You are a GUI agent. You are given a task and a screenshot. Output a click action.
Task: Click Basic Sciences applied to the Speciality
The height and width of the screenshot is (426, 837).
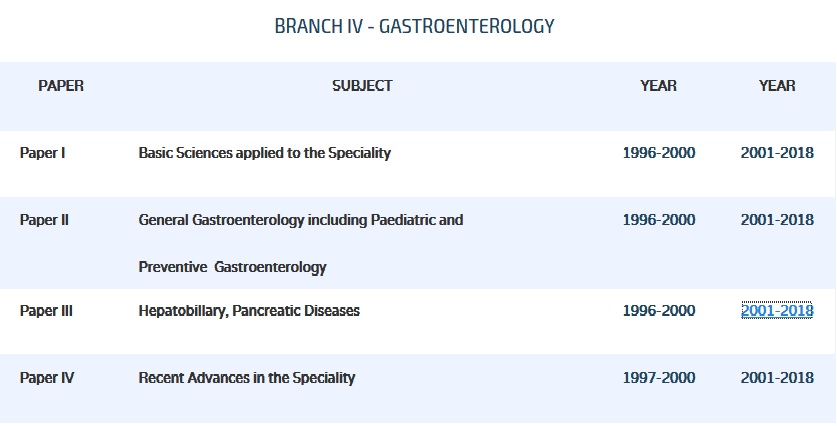pyautogui.click(x=264, y=153)
